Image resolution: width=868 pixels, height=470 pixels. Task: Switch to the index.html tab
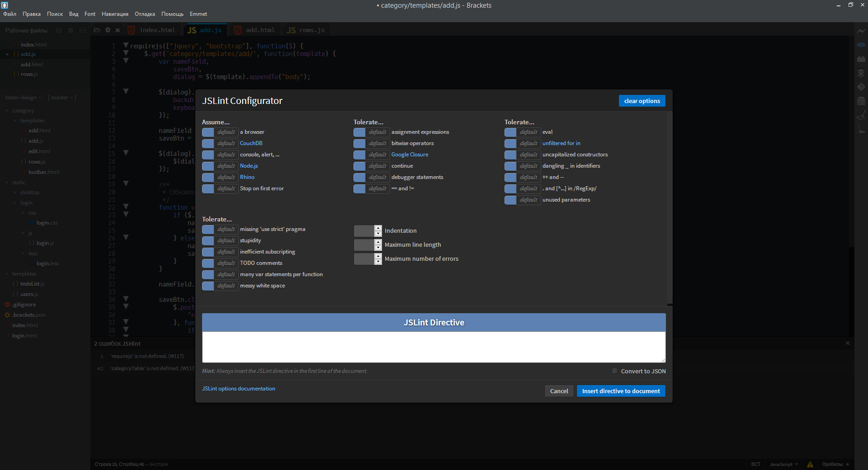tap(152, 30)
